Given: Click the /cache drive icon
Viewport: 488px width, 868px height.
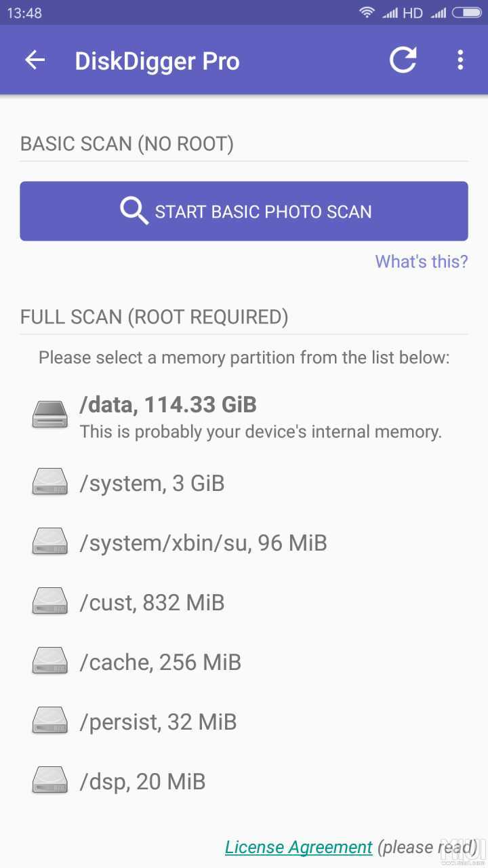Looking at the screenshot, I should [x=50, y=662].
